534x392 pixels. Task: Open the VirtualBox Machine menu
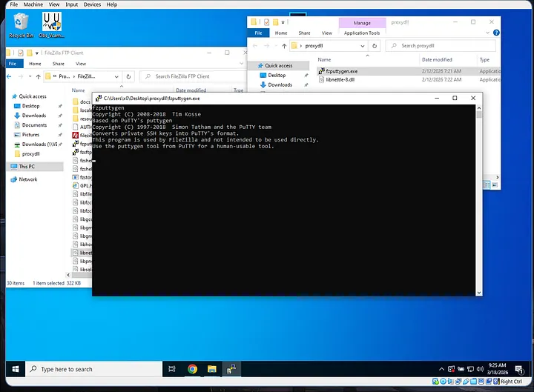click(x=33, y=4)
